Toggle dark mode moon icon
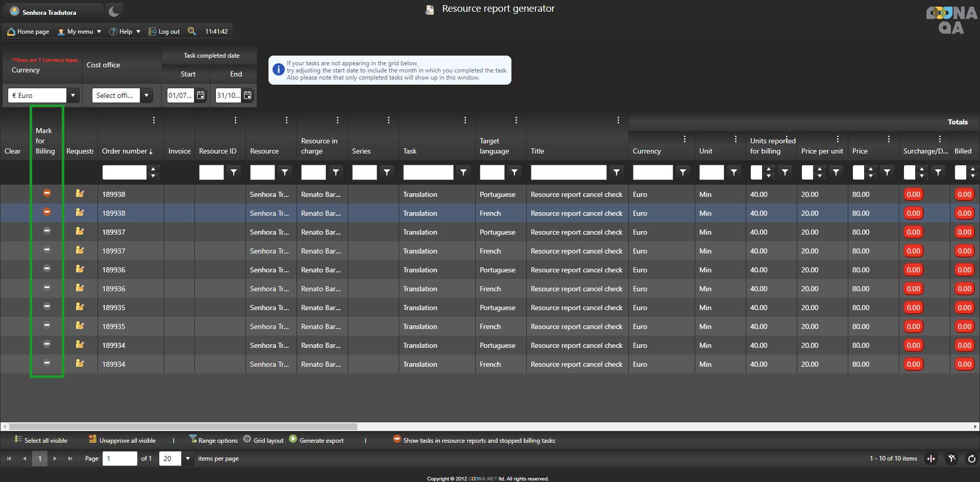 pos(114,11)
